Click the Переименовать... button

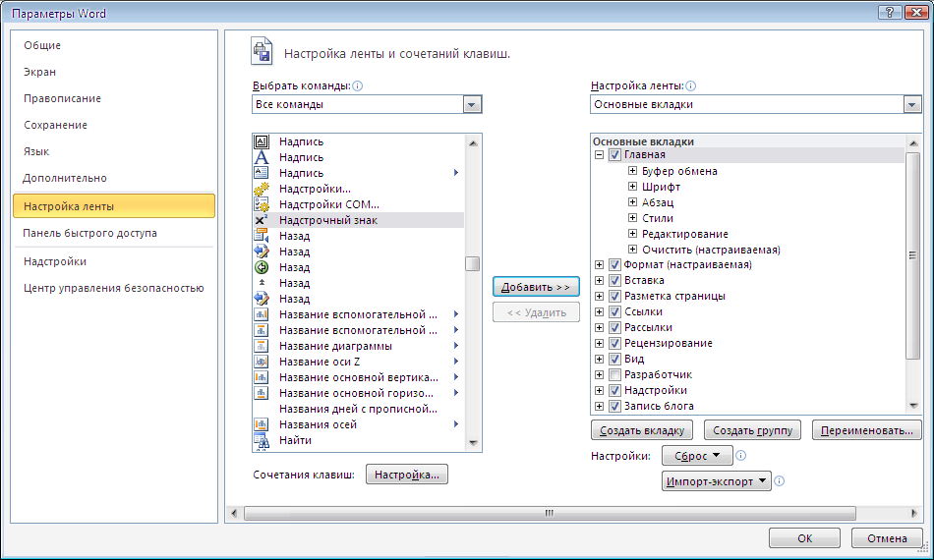[x=867, y=430]
